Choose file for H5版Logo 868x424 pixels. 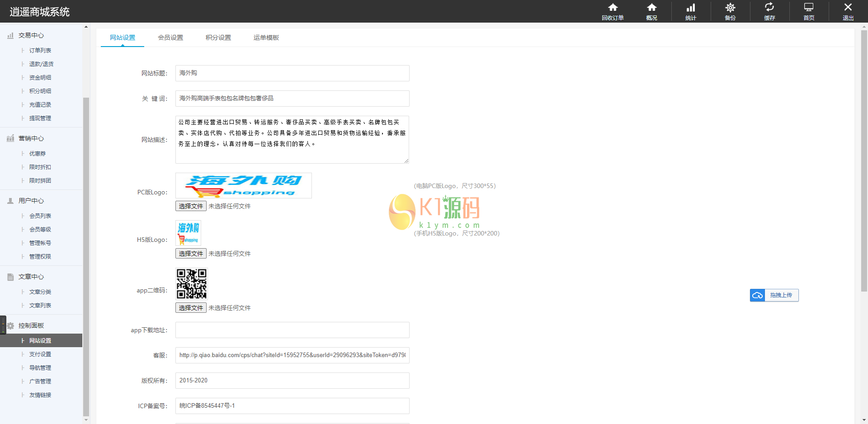point(191,254)
